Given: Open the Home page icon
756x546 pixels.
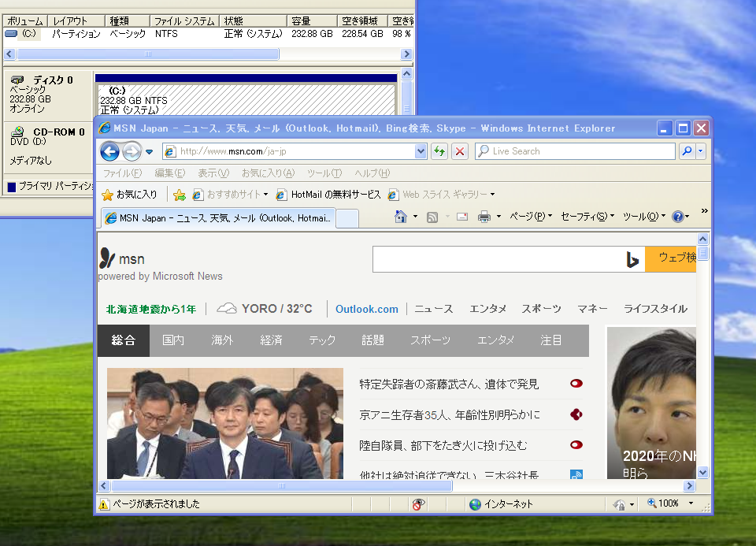Looking at the screenshot, I should click(x=400, y=217).
